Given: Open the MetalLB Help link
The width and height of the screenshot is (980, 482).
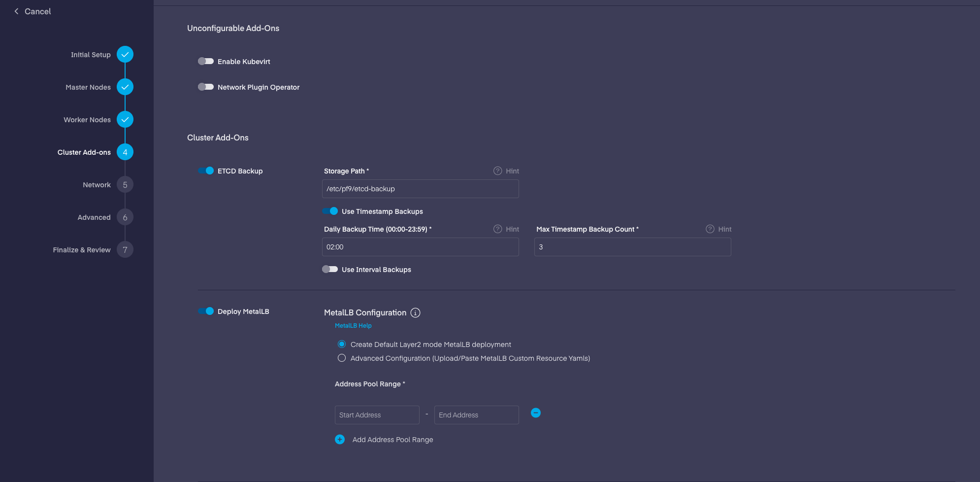Looking at the screenshot, I should point(353,326).
